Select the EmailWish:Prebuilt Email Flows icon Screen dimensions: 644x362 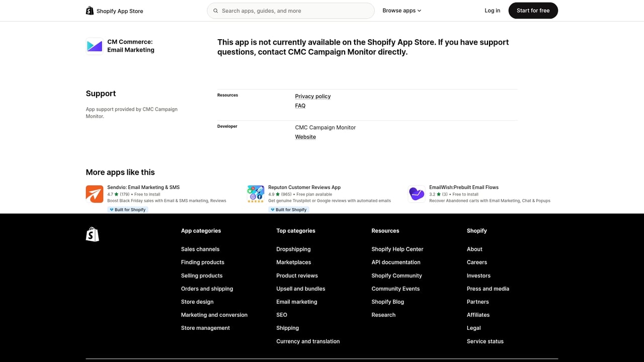(x=416, y=194)
